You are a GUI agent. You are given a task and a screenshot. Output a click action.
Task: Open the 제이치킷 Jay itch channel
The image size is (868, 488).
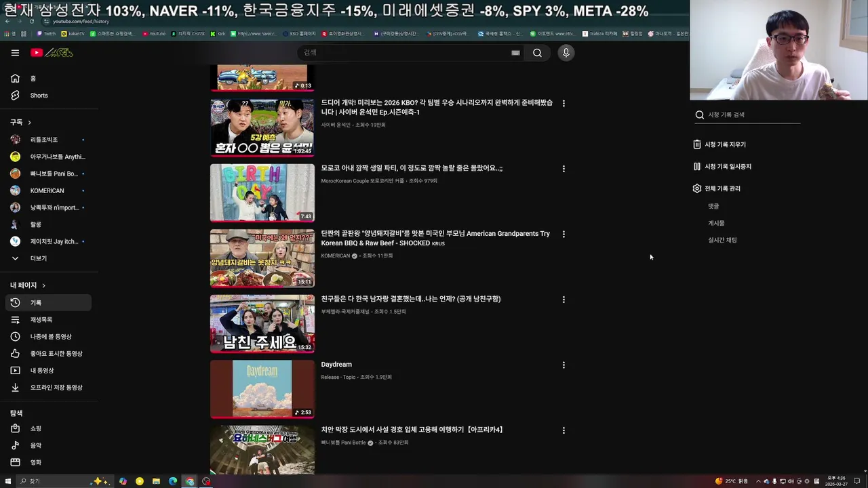click(47, 241)
